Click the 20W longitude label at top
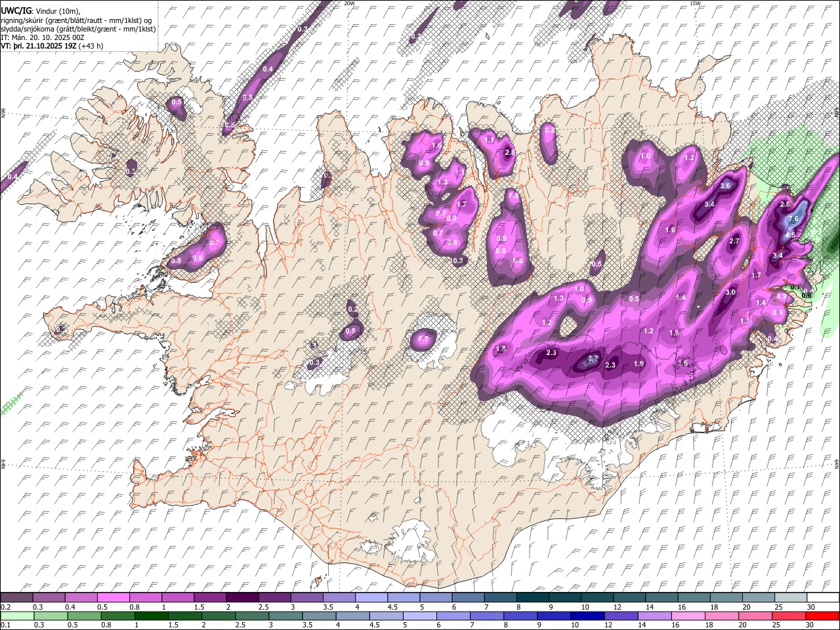840x630 pixels. 349,3
